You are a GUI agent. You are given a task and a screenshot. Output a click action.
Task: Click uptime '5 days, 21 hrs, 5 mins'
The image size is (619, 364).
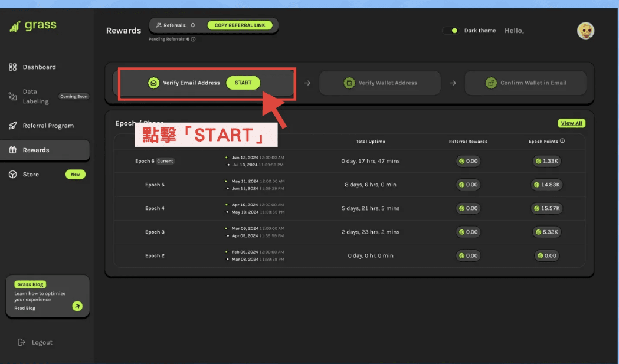pos(371,208)
